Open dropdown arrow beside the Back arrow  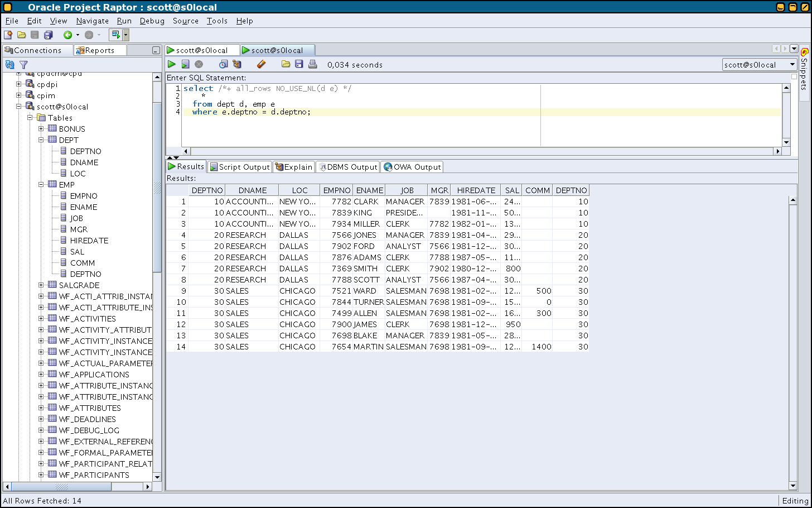tap(78, 35)
